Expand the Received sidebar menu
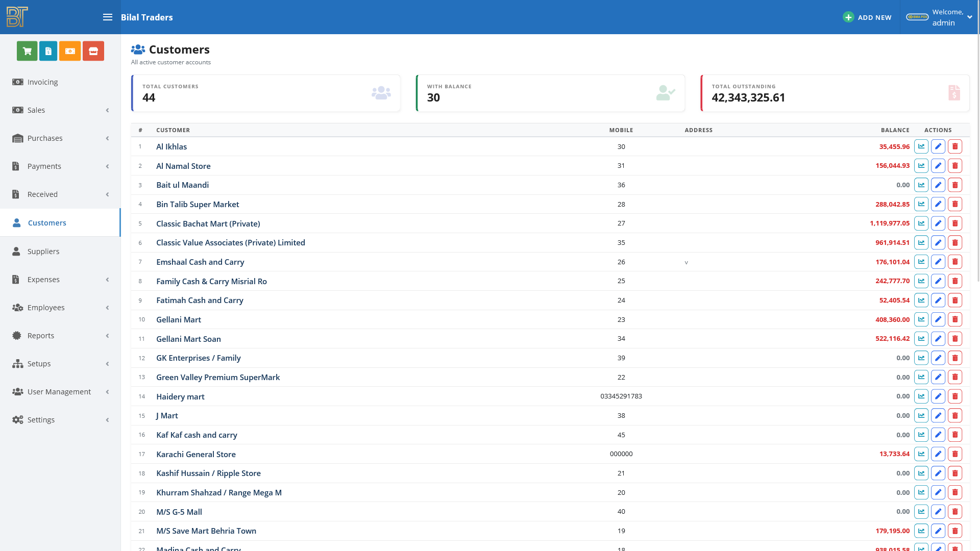This screenshot has height=551, width=980. [x=60, y=194]
